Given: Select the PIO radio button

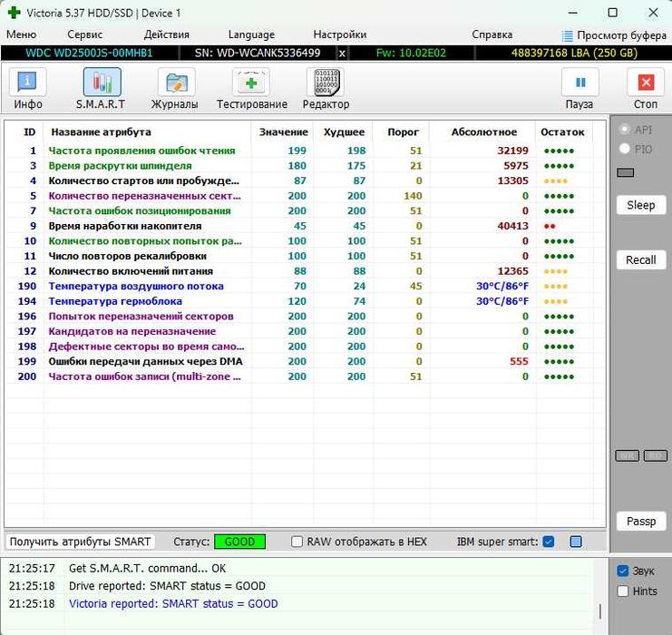Looking at the screenshot, I should point(625,149).
